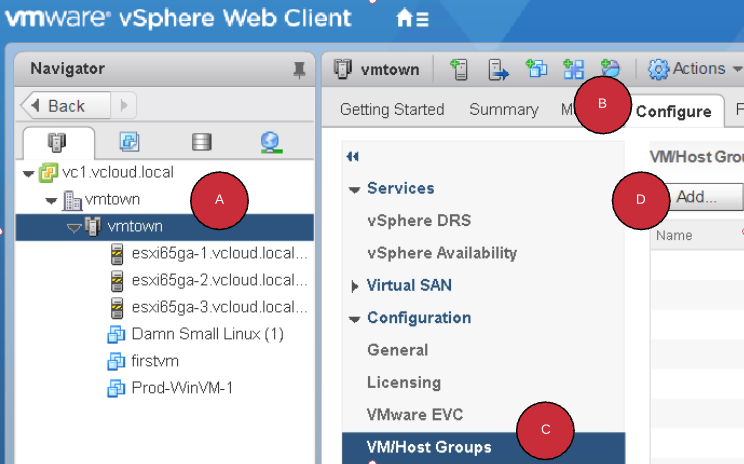The height and width of the screenshot is (464, 744).
Task: Click the Add Host toolbar icon
Action: [458, 69]
